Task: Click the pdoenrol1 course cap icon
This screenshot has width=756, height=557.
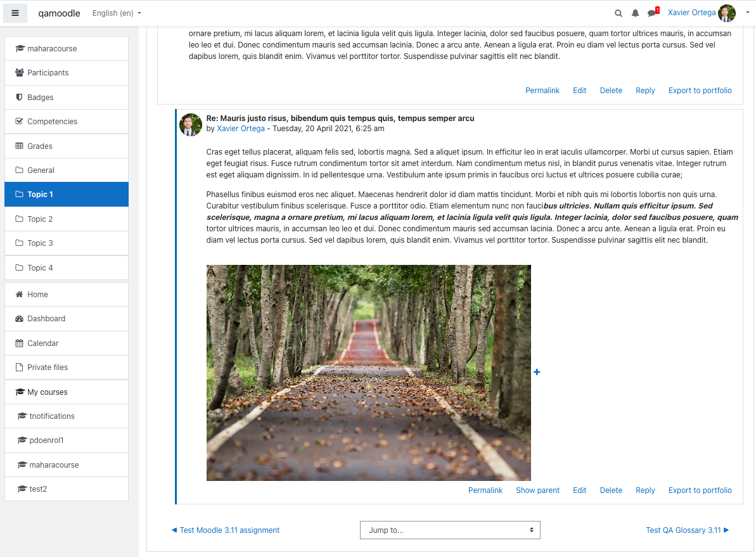Action: [x=22, y=440]
